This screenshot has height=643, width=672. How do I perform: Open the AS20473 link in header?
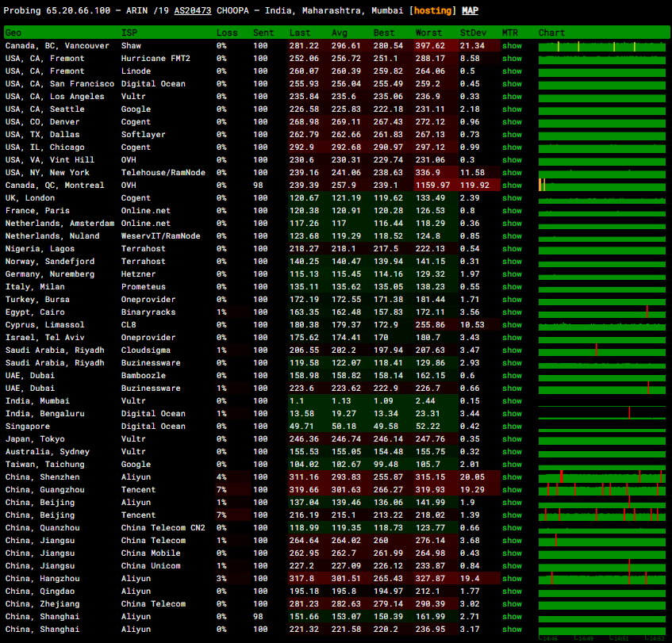[x=193, y=11]
